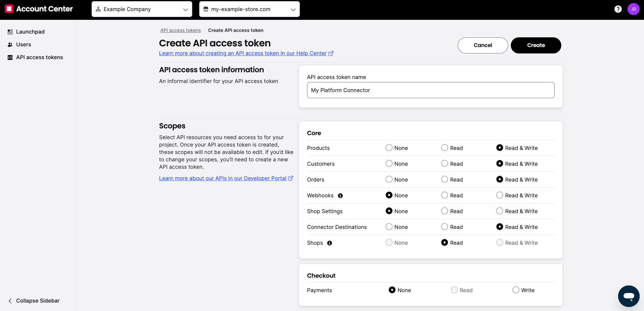Go back via API access tokens breadcrumb
644x311 pixels.
pyautogui.click(x=180, y=30)
